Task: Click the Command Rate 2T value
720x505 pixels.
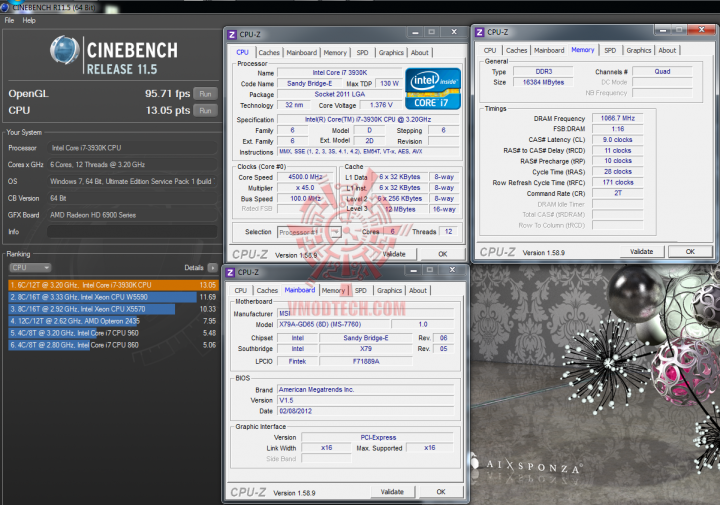Action: 618,193
